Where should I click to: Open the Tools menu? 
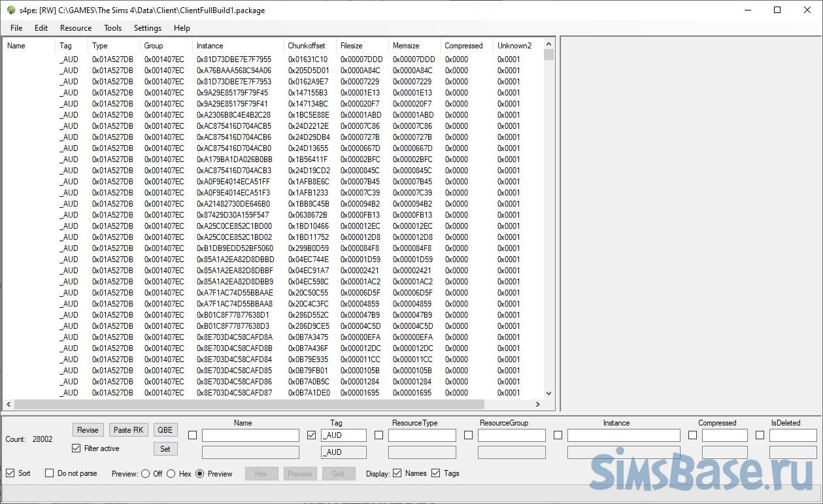click(112, 28)
